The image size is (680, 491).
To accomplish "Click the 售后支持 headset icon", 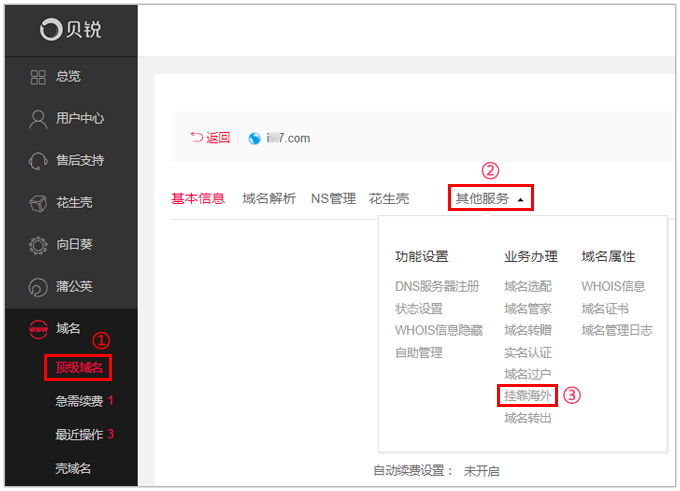I will pos(38,161).
